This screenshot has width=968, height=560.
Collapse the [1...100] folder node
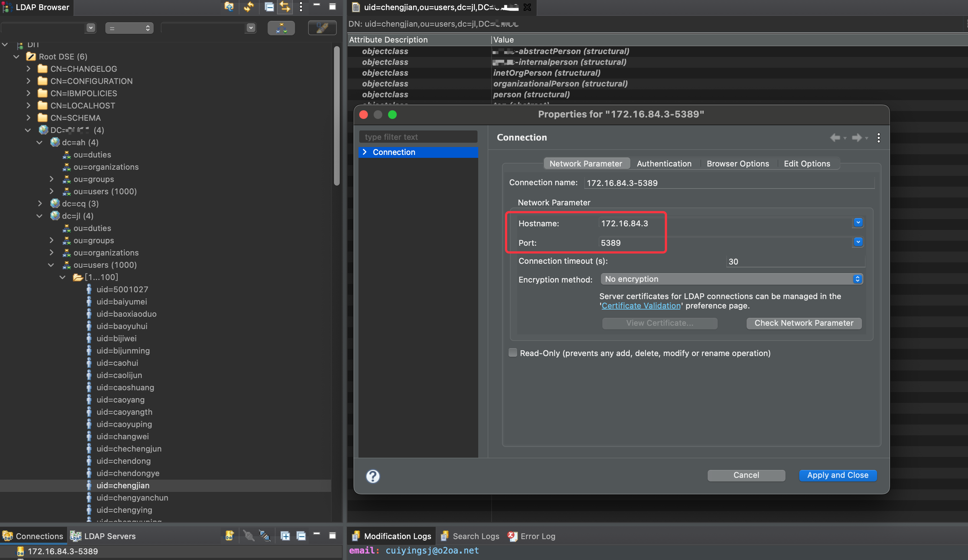coord(63,277)
